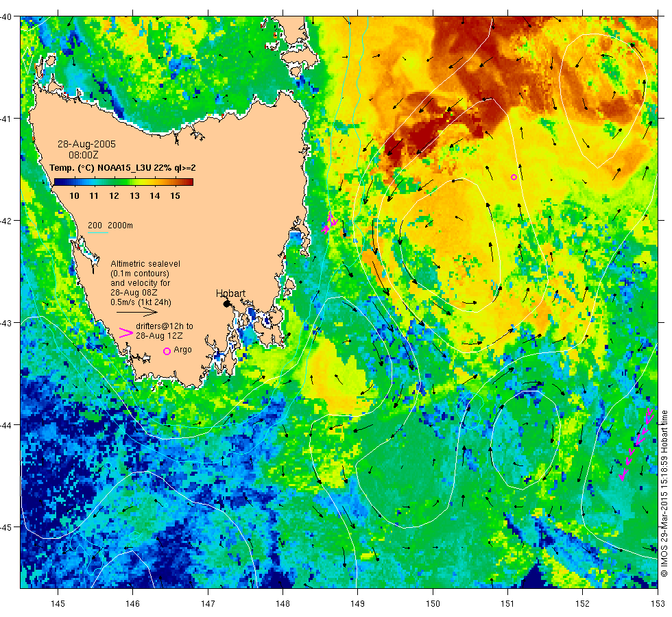The width and height of the screenshot is (672, 617).
Task: Click the '(0.1m contours)' legend text
Action: click(140, 274)
